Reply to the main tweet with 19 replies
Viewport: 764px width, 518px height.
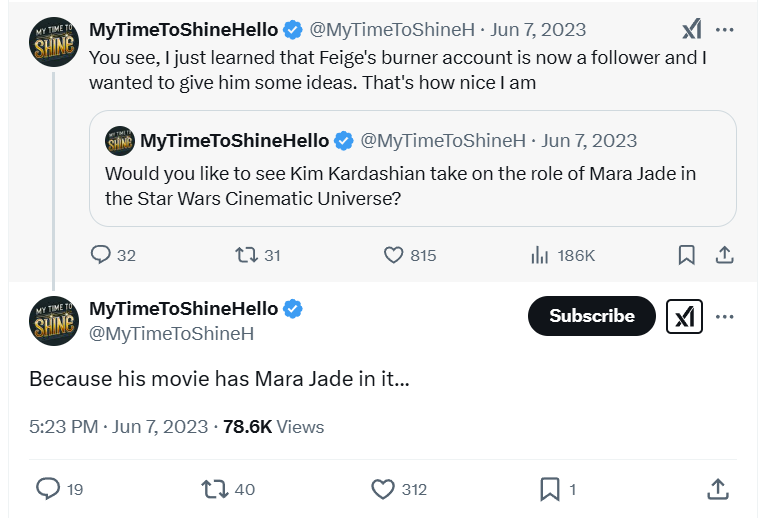[48, 488]
